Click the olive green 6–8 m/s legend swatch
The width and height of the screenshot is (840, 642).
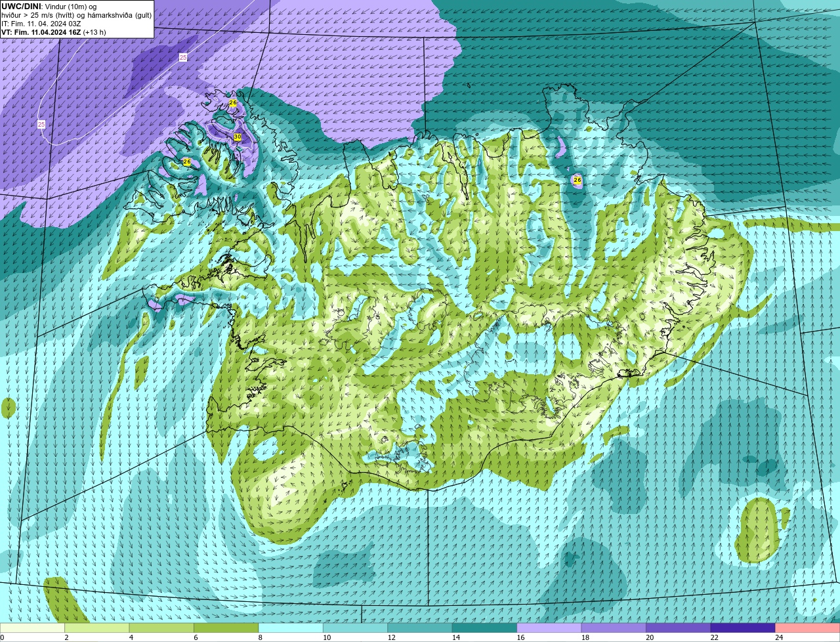coord(226,628)
